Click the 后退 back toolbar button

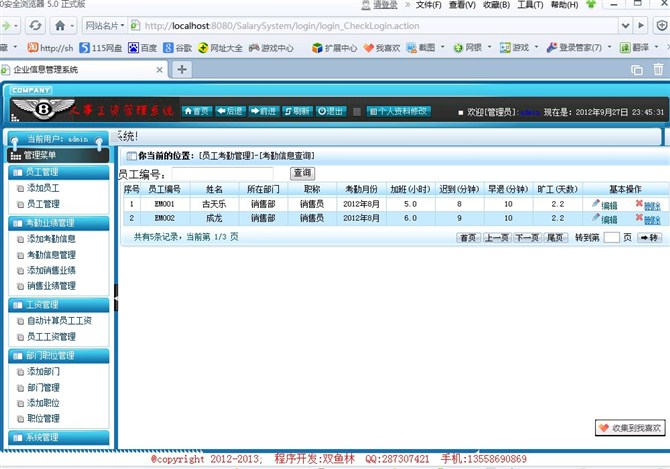tap(232, 111)
